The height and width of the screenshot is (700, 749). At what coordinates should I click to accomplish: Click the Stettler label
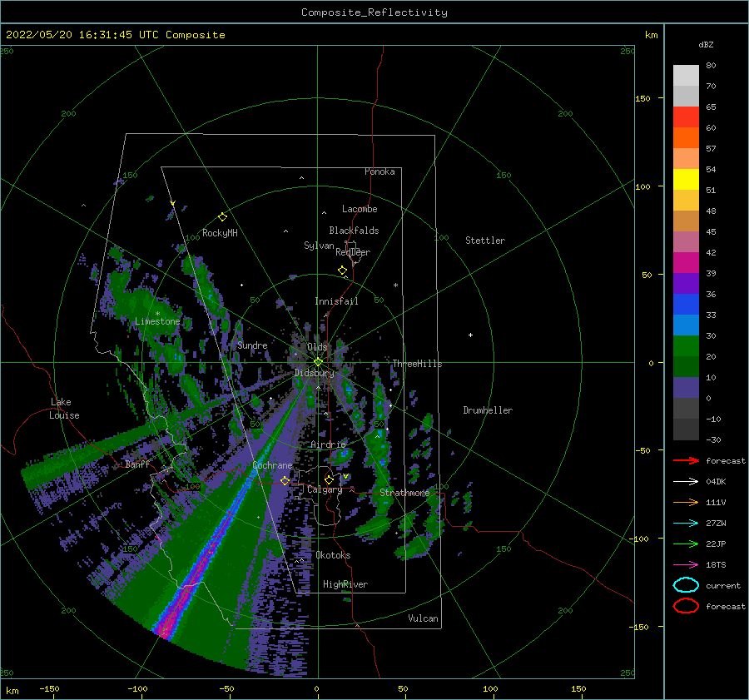click(485, 241)
